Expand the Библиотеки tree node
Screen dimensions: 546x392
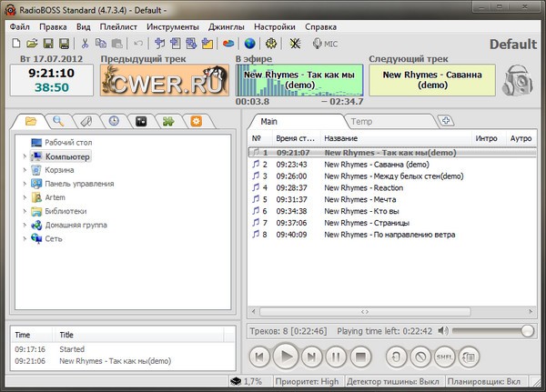click(25, 211)
